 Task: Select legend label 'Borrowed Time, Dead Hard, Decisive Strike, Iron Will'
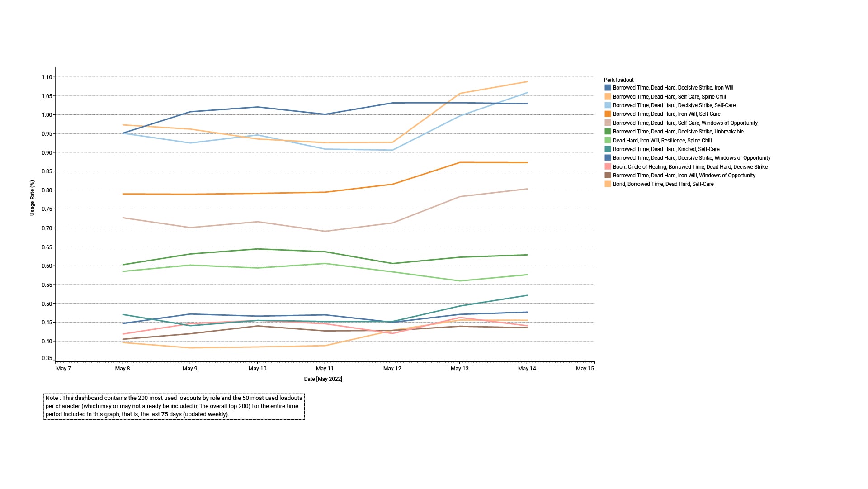click(x=673, y=88)
